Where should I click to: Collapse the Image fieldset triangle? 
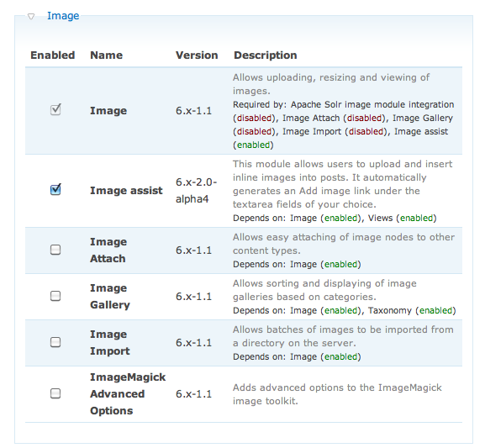[31, 16]
